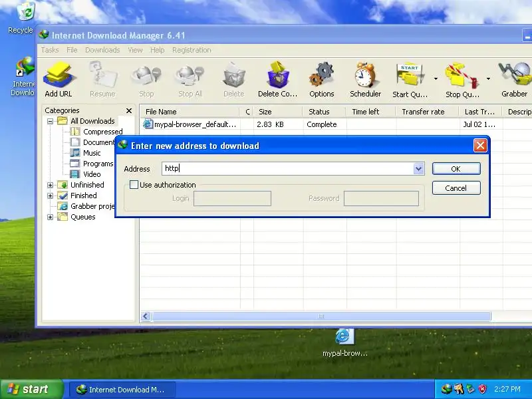The image size is (532, 399).
Task: Click the Time left column header
Action: click(371, 112)
